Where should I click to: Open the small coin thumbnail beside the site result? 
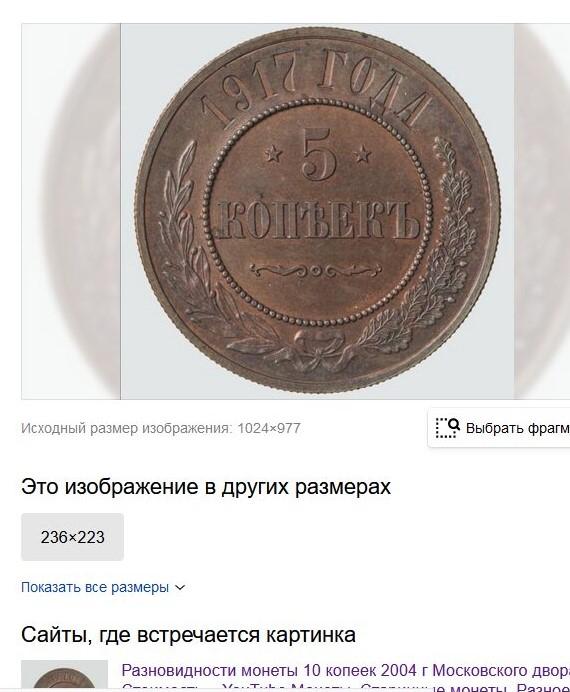pos(64,676)
